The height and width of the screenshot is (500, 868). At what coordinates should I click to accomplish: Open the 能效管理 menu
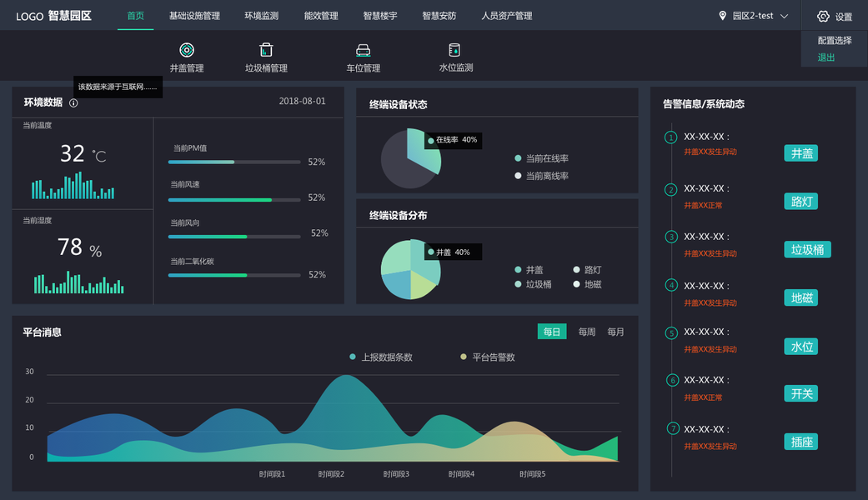point(321,16)
